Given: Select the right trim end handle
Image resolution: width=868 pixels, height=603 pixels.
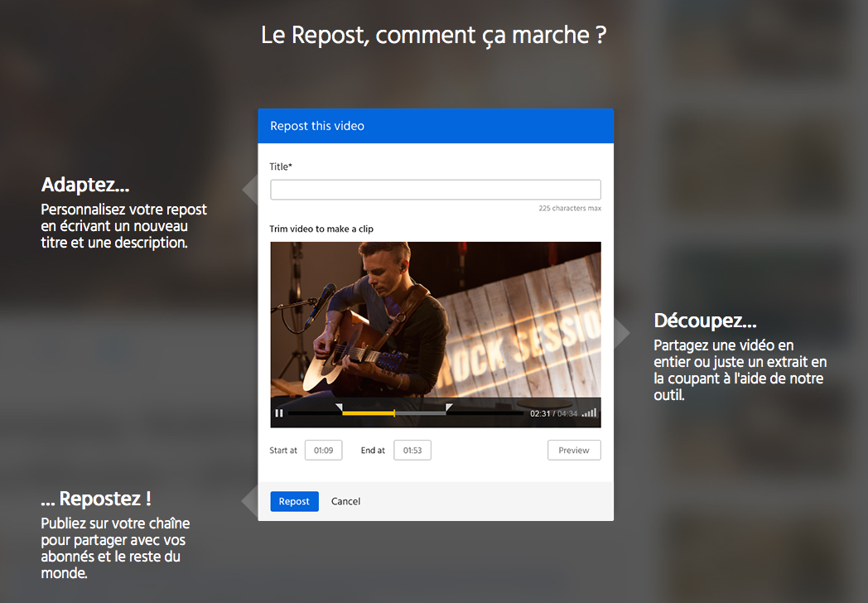Looking at the screenshot, I should (449, 408).
